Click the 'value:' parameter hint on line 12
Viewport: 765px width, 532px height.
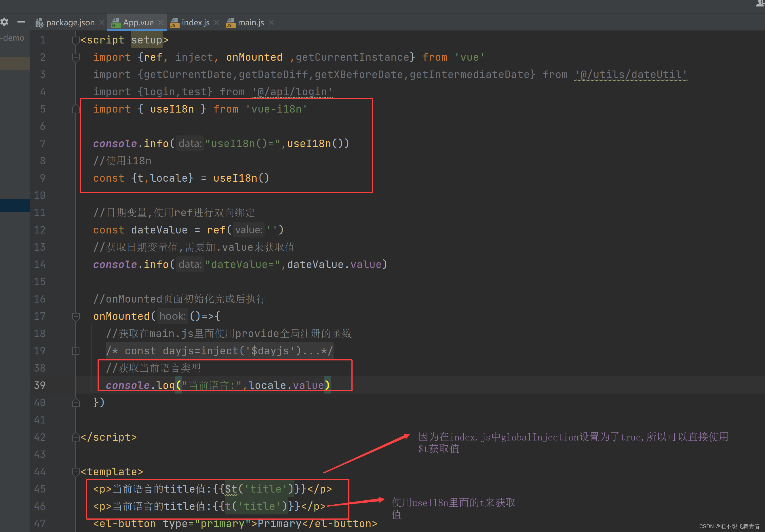(x=249, y=230)
